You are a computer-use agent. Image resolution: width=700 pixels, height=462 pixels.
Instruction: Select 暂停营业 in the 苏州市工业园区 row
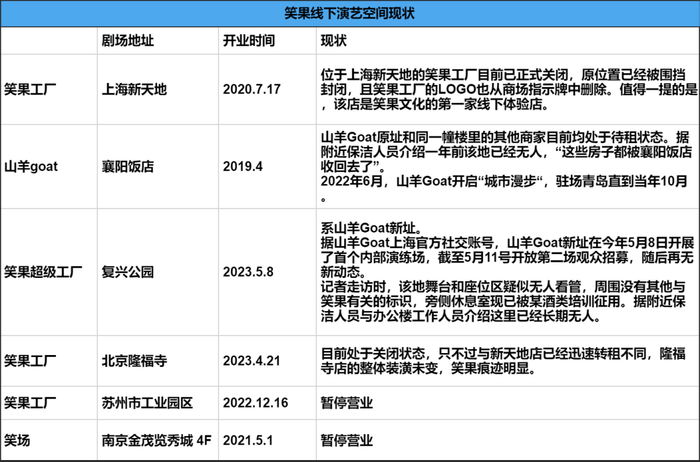[346, 403]
